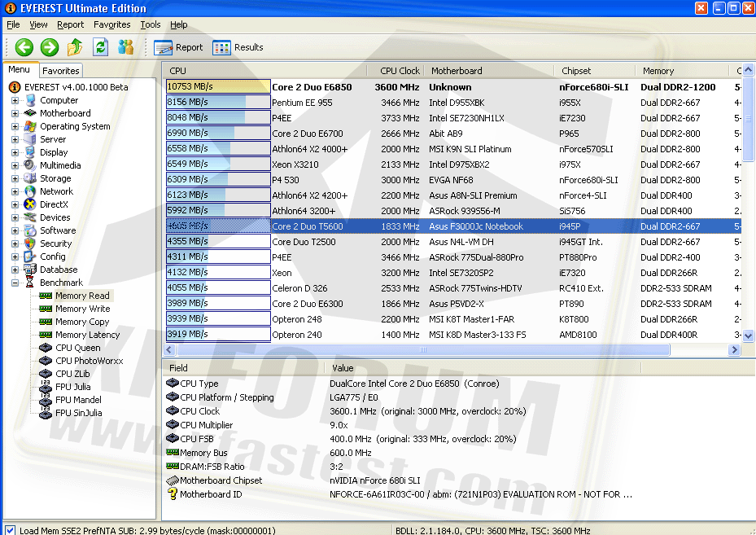Click the users icon in the toolbar
The image size is (756, 535).
(125, 47)
